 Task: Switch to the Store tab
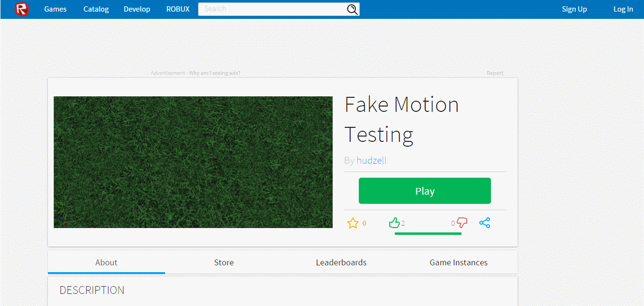(x=224, y=262)
